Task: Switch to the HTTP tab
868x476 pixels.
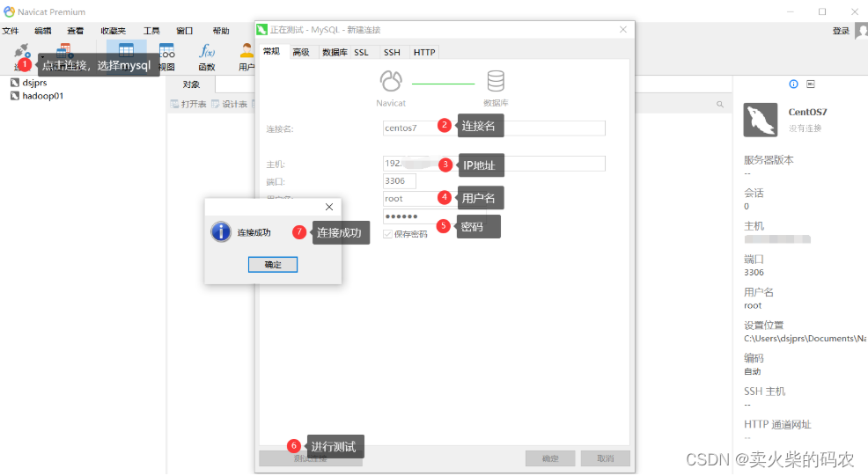Action: [x=424, y=52]
